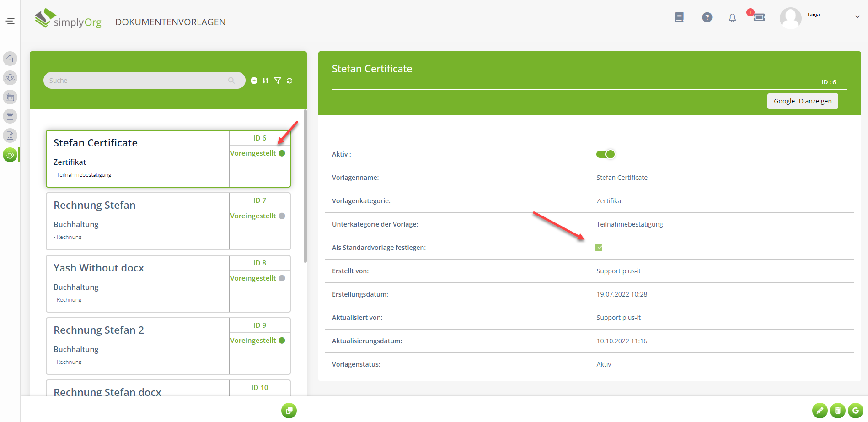Uncheck the Als Standardvorlage festlegen checkbox
Screen dimensions: 868x422
[x=599, y=248]
